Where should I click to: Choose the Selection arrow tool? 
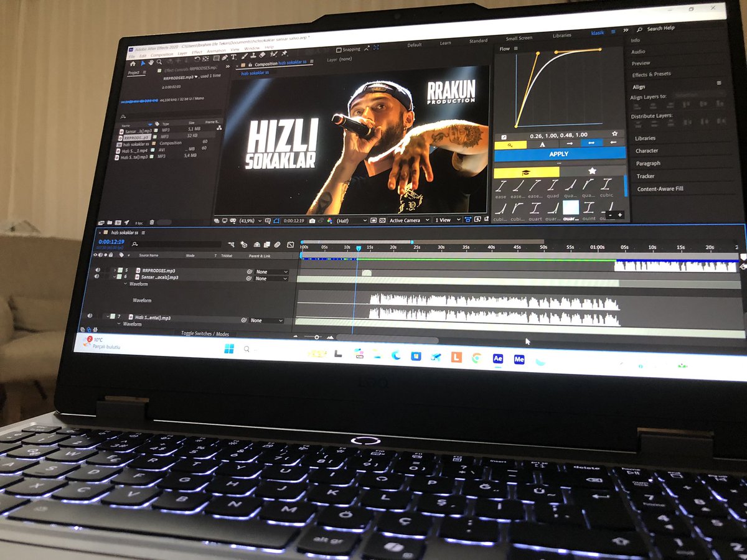[143, 63]
